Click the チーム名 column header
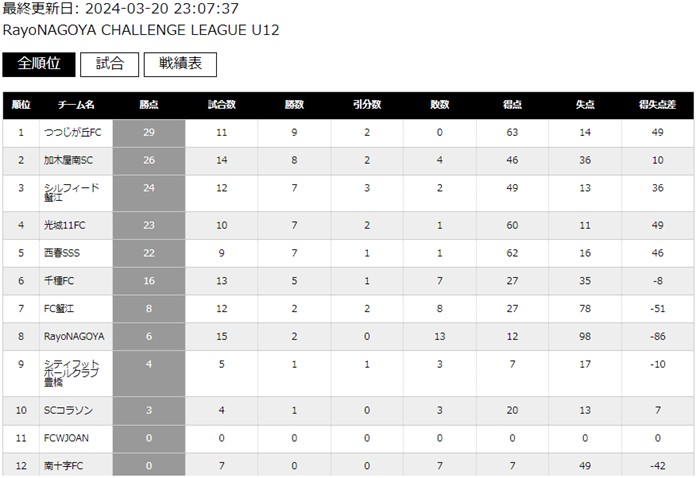The height and width of the screenshot is (478, 700). point(76,105)
